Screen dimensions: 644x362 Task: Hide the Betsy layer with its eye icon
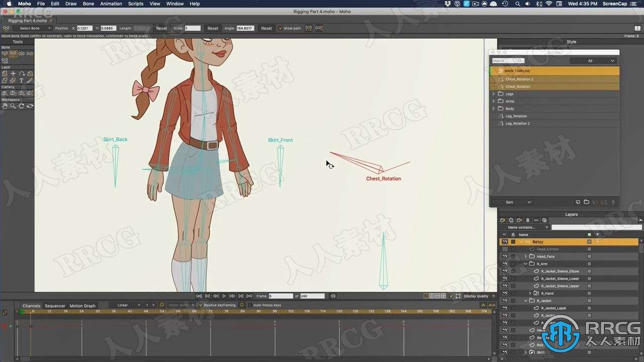(x=505, y=242)
